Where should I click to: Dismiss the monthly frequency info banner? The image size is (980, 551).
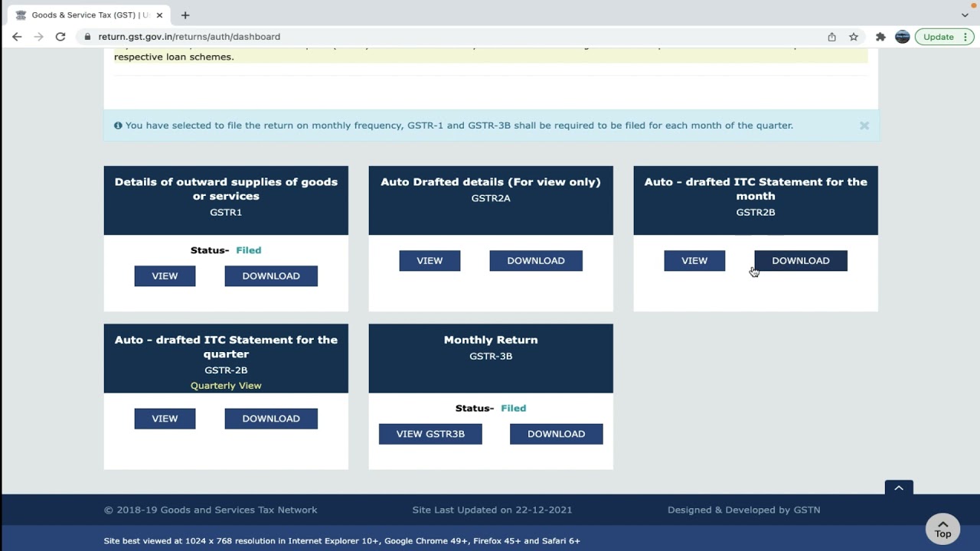click(864, 126)
